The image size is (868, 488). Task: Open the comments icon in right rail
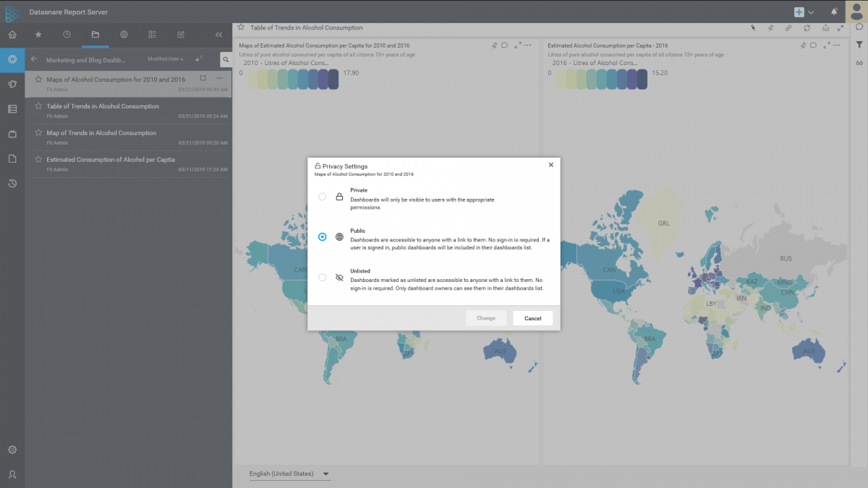click(859, 27)
